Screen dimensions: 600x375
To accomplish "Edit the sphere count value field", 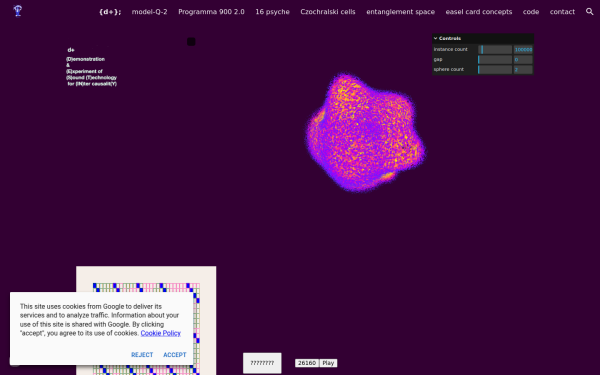I will [x=523, y=69].
